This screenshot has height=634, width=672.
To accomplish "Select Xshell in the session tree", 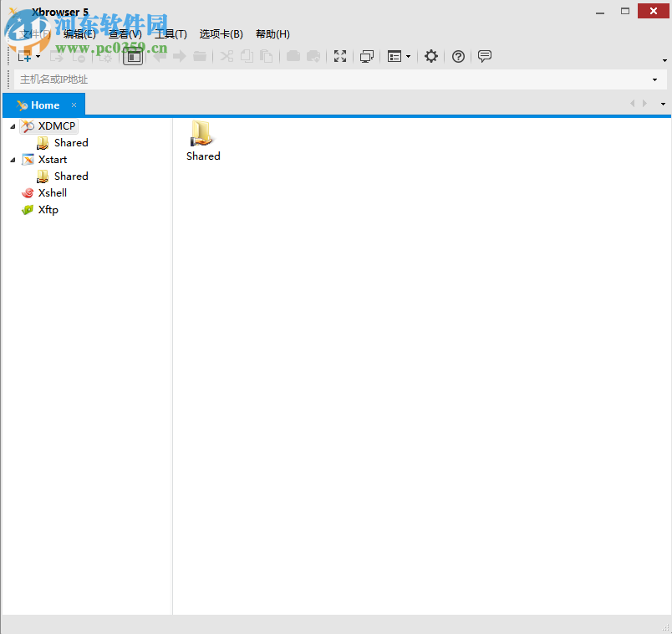I will tap(52, 192).
